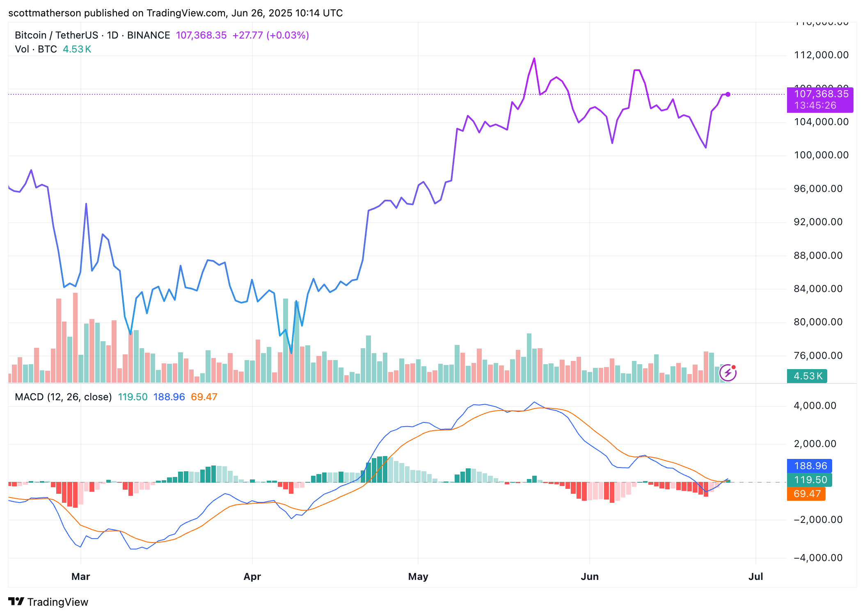Screen dimensions: 865x616
Task: Click the TradingView logo at bottom left
Action: 48,602
